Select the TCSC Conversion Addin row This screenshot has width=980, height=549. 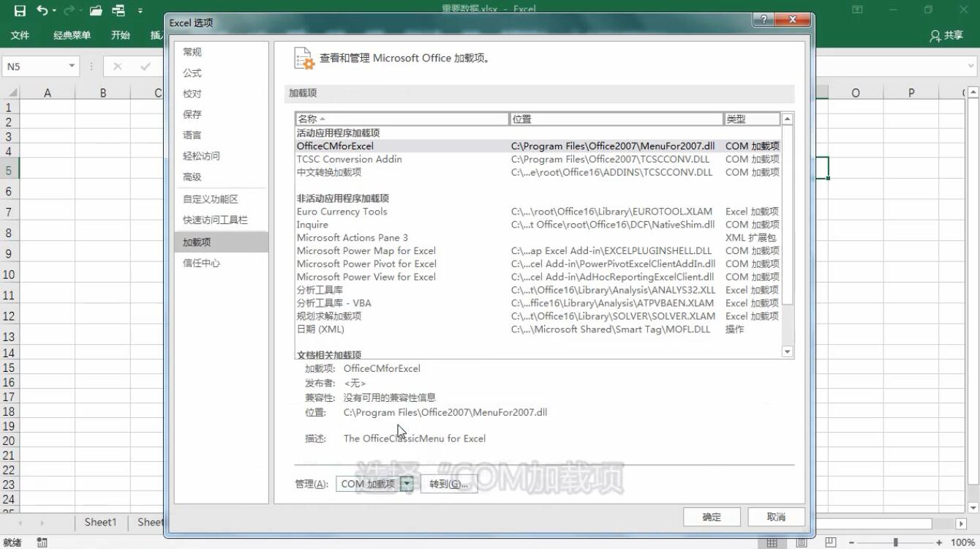tap(538, 160)
